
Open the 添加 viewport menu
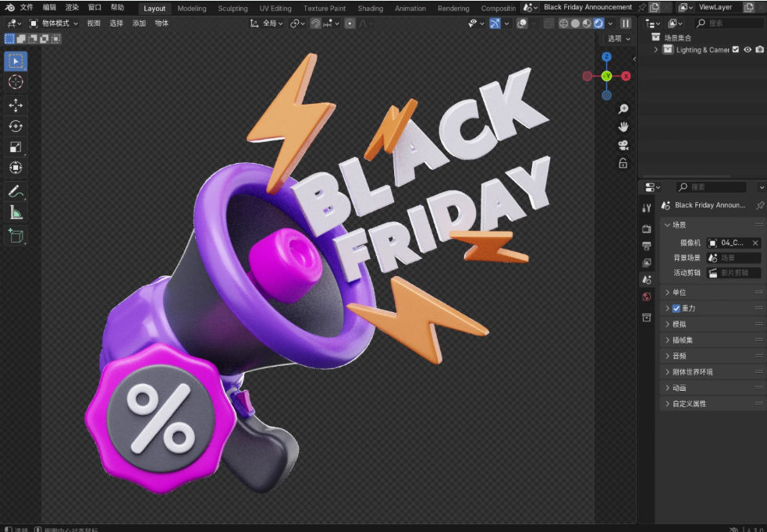click(139, 23)
